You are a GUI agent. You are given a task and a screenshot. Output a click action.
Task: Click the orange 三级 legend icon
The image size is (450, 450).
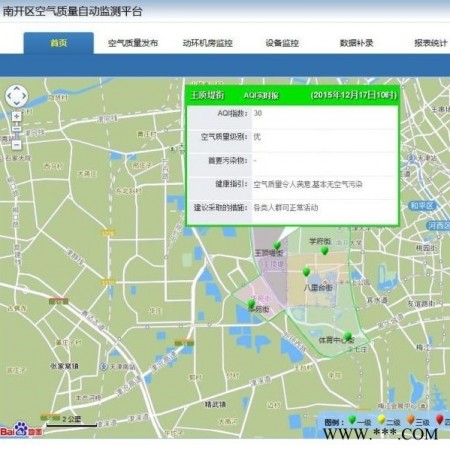pos(411,420)
